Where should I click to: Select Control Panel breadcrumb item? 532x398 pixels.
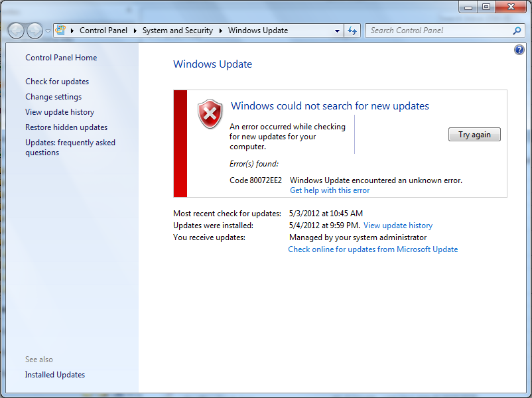(103, 31)
